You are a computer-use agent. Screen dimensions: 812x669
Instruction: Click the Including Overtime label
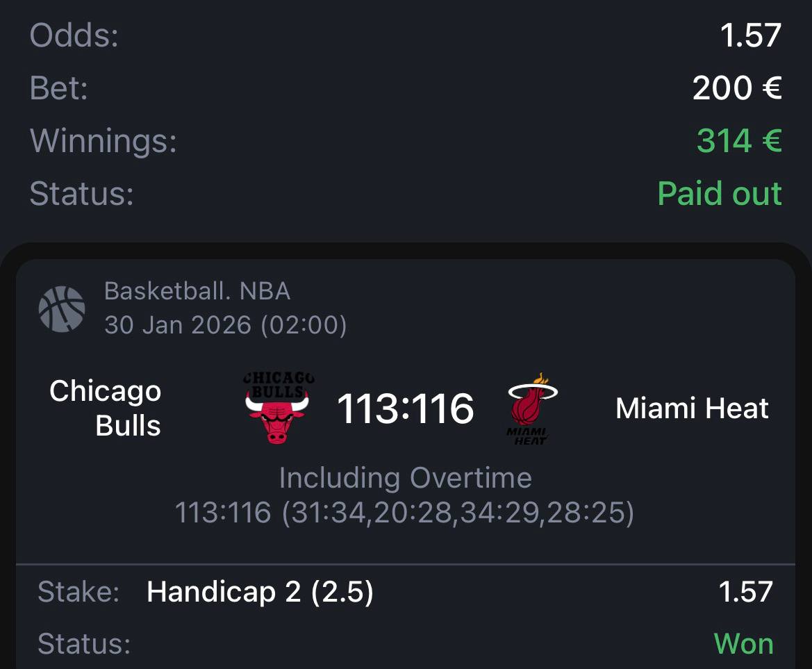coord(405,478)
